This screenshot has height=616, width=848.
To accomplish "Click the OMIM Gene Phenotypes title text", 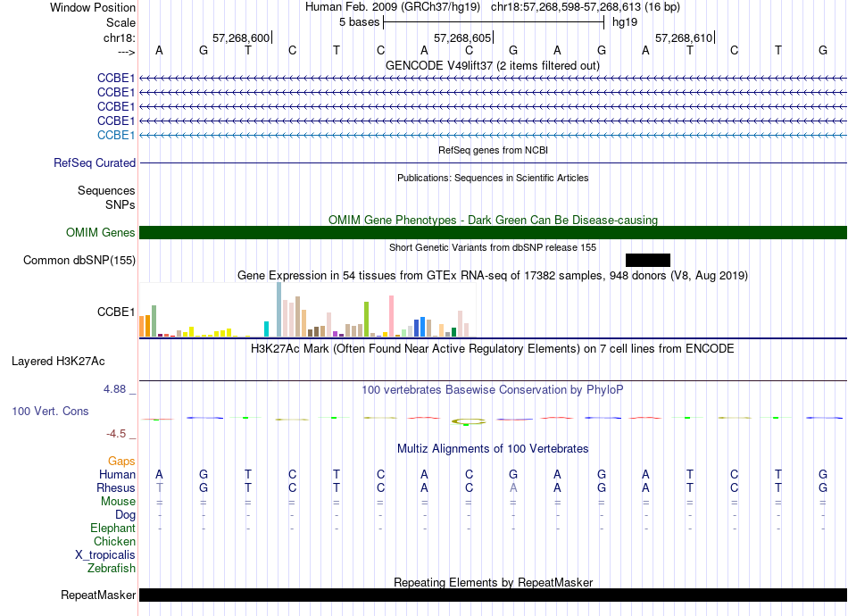I will pyautogui.click(x=493, y=221).
